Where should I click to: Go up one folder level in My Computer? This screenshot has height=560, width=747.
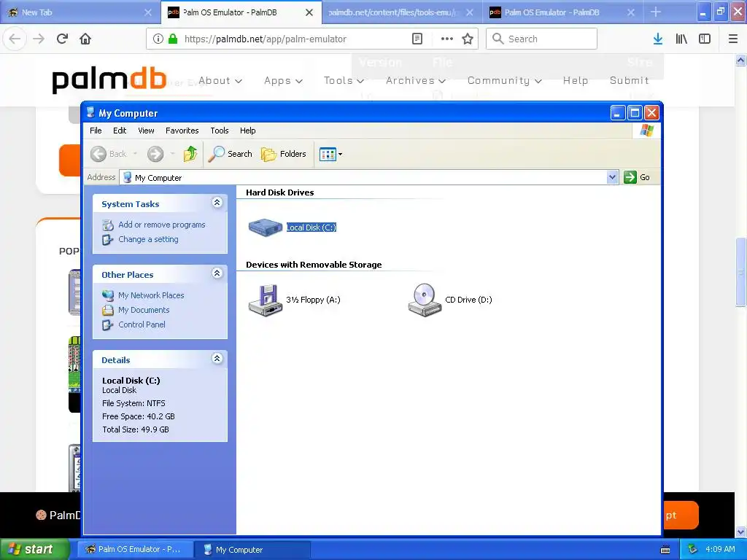(x=190, y=154)
